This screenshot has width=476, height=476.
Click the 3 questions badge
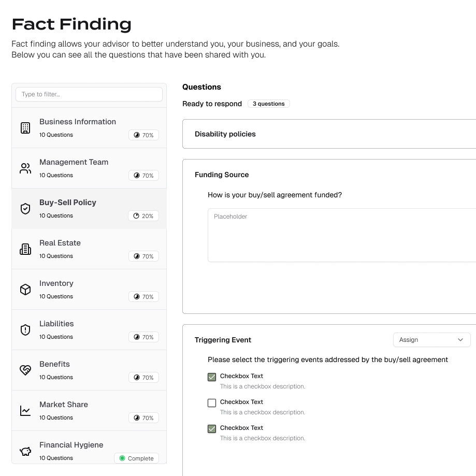coord(268,104)
